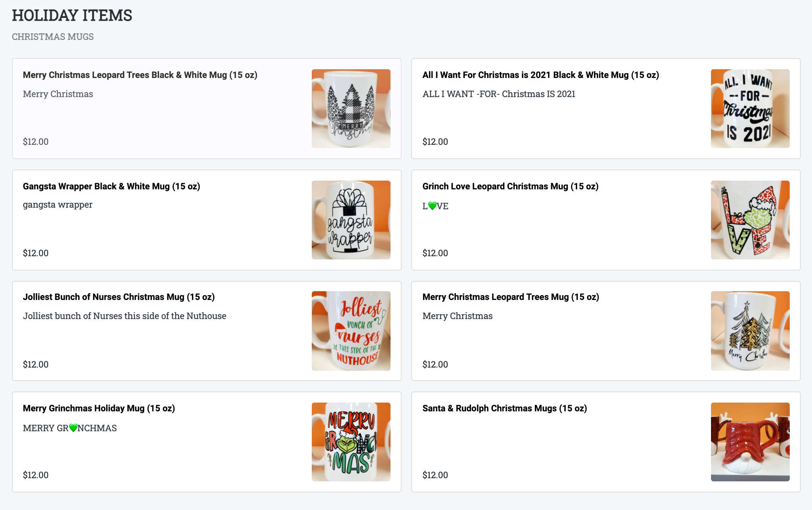
Task: Open Merry Christmas Leopard Trees Black & White Mug title
Action: coord(140,75)
